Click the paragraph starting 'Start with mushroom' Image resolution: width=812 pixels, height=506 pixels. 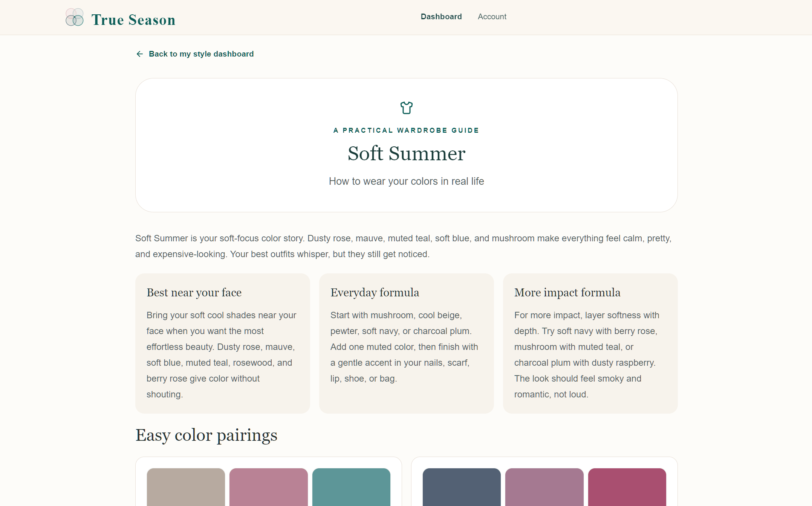pos(404,347)
